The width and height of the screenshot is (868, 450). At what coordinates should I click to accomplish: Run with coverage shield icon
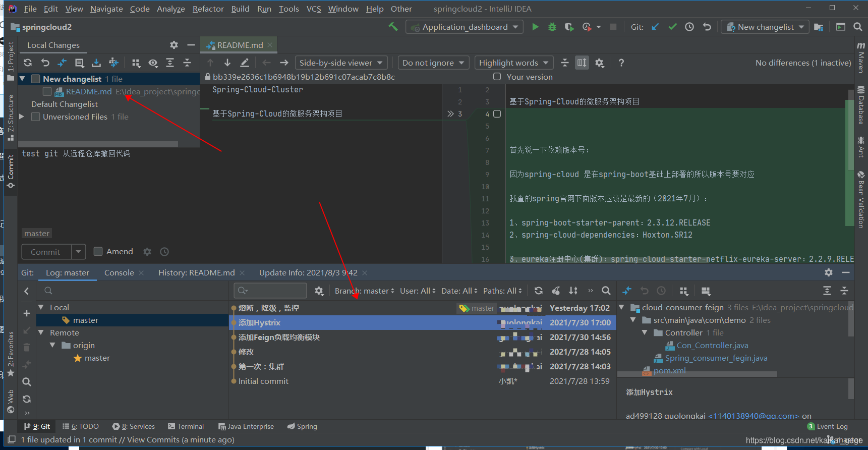tap(569, 27)
